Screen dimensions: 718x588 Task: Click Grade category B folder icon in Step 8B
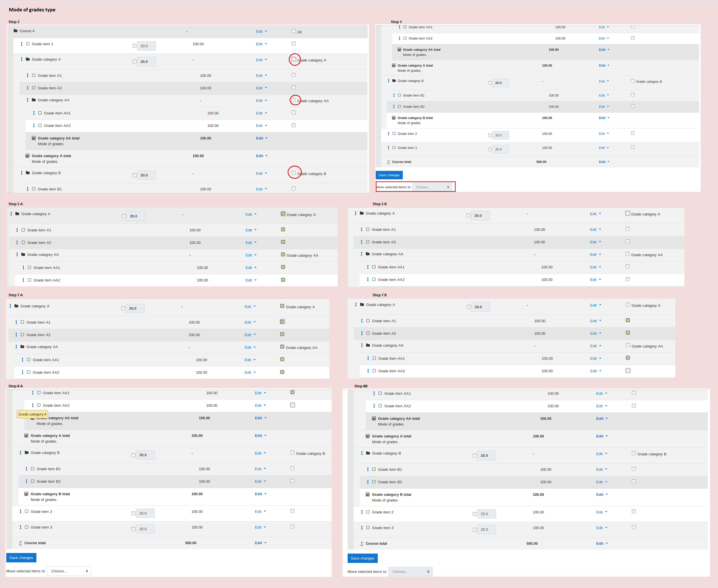pyautogui.click(x=368, y=453)
